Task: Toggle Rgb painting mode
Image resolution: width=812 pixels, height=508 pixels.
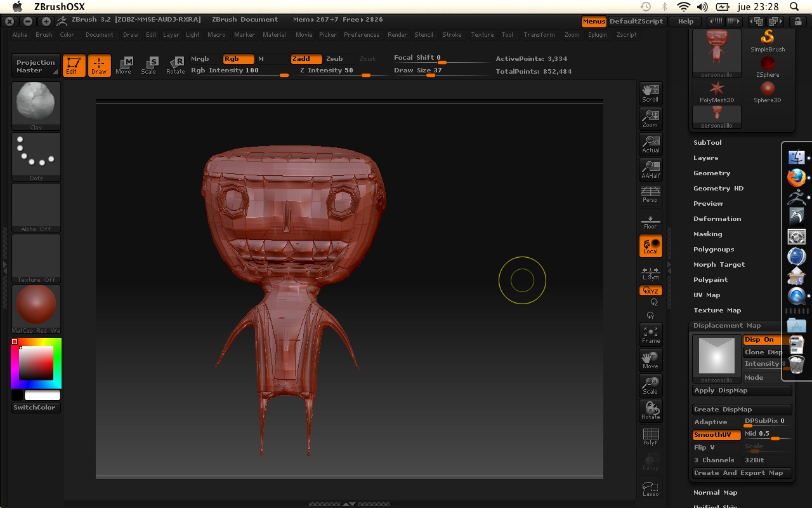Action: click(238, 58)
